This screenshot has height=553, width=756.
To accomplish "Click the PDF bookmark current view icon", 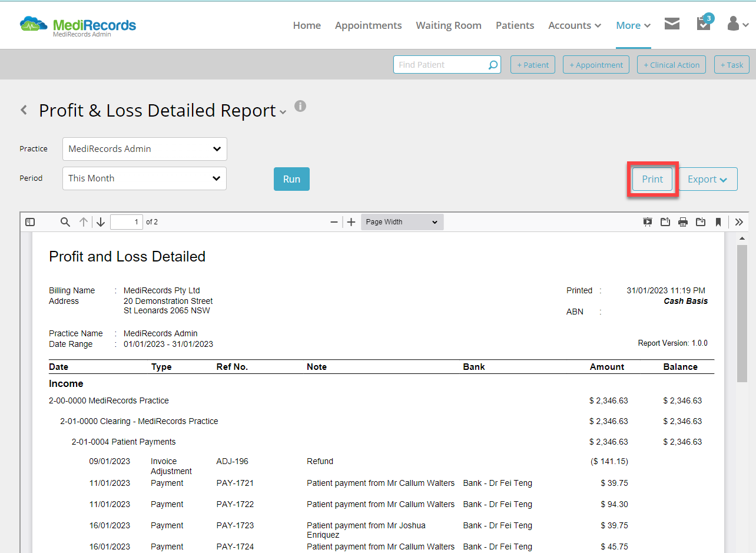I will click(x=718, y=222).
